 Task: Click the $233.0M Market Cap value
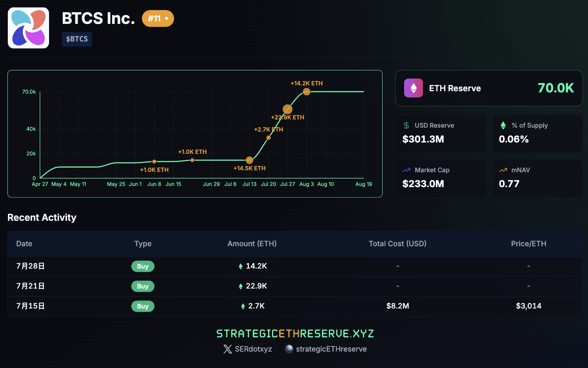423,184
